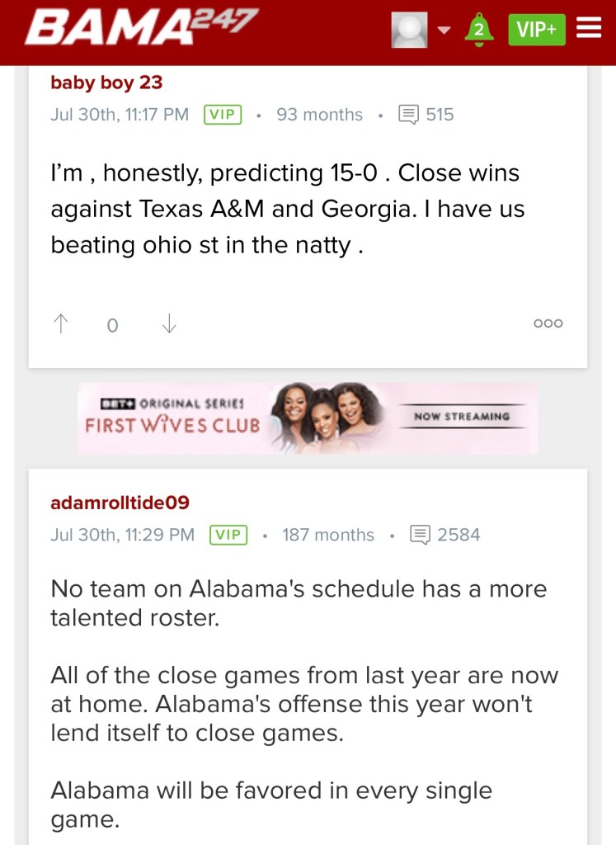Click the Jul 30th 11:29 PM timestamp
Screen dimensions: 616x845
click(122, 535)
